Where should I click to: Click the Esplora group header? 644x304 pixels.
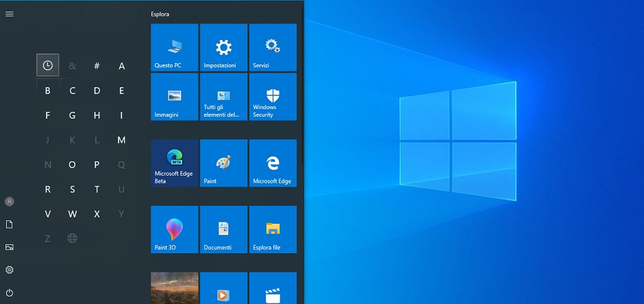[160, 14]
